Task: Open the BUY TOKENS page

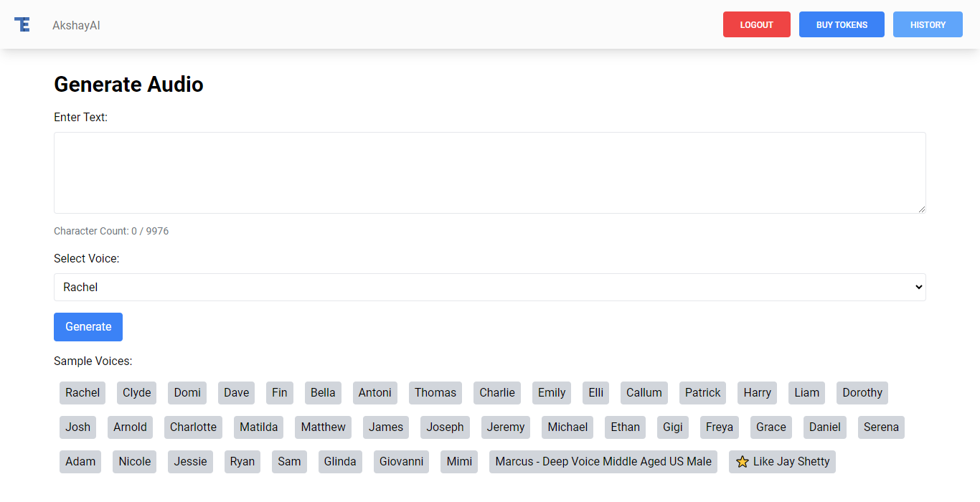Action: 842,24
